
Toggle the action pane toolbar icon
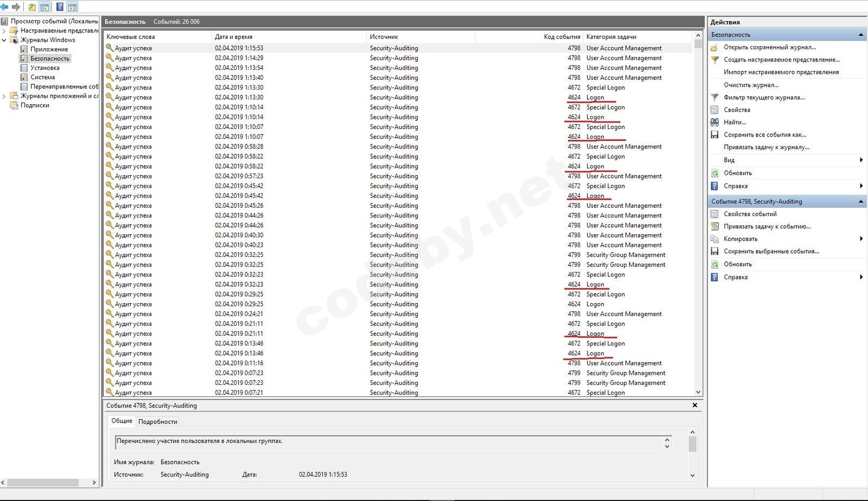click(73, 7)
